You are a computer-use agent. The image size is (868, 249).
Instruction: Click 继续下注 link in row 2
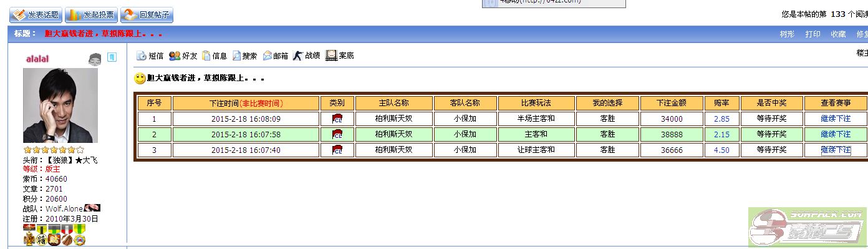(x=836, y=134)
